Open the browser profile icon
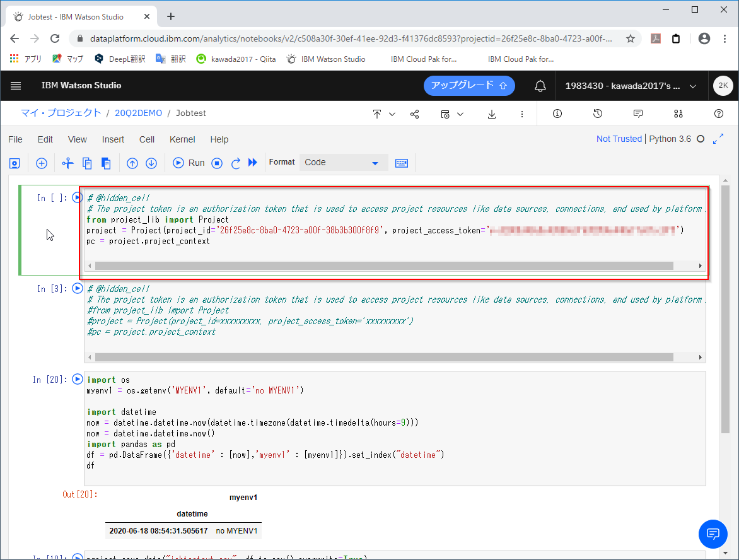Image resolution: width=739 pixels, height=560 pixels. (x=704, y=38)
